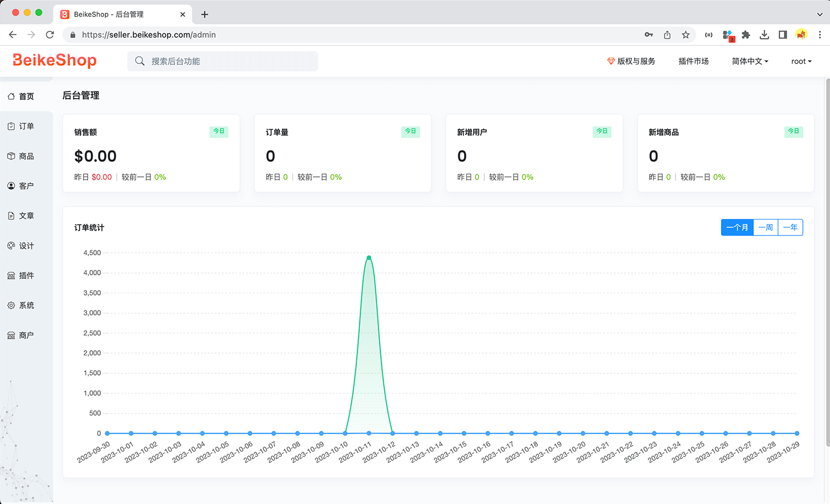Select the 一周 chart range
830x504 pixels.
pos(765,228)
